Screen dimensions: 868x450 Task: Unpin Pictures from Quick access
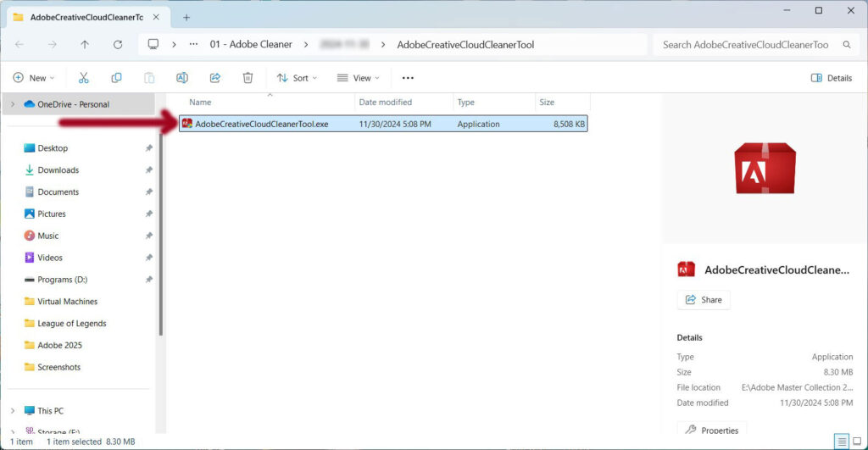point(149,214)
